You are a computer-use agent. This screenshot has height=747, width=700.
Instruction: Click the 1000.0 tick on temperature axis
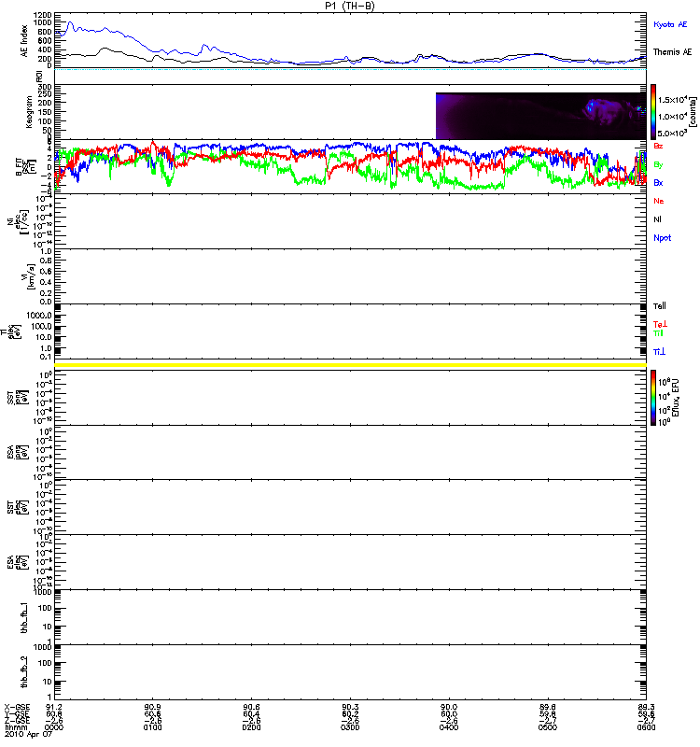(39, 316)
